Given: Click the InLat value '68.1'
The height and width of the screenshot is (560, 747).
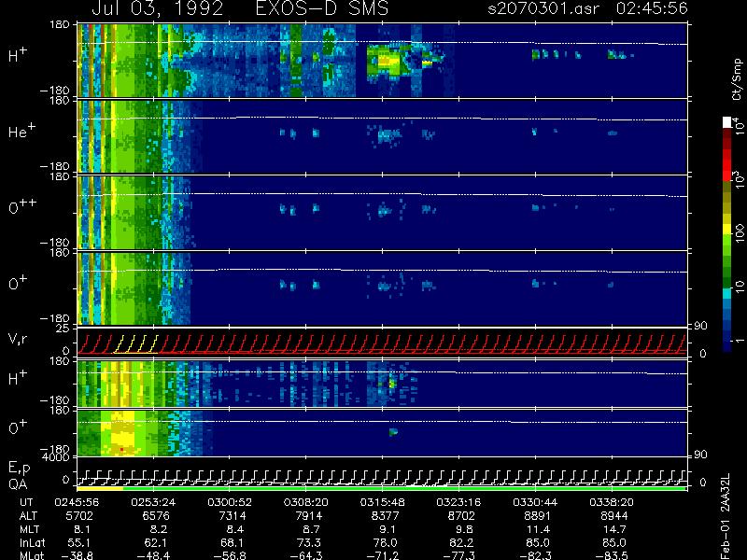Looking at the screenshot, I should pos(232,542).
